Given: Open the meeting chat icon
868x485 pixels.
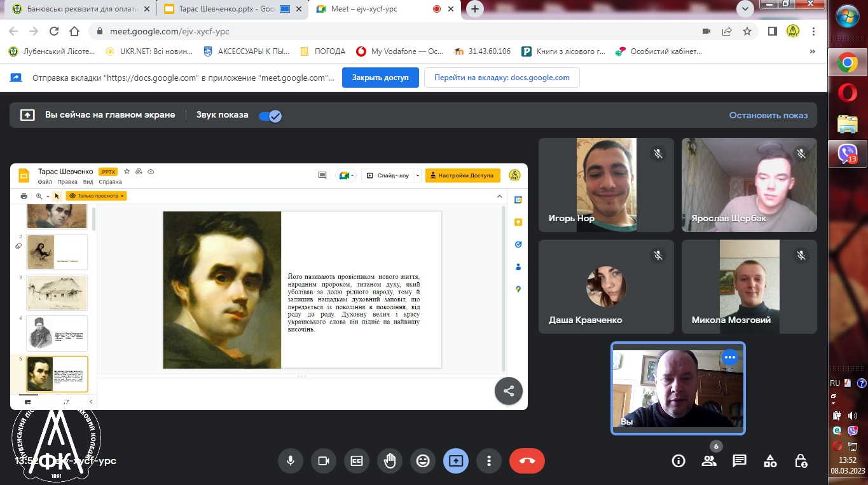Looking at the screenshot, I should tap(740, 461).
